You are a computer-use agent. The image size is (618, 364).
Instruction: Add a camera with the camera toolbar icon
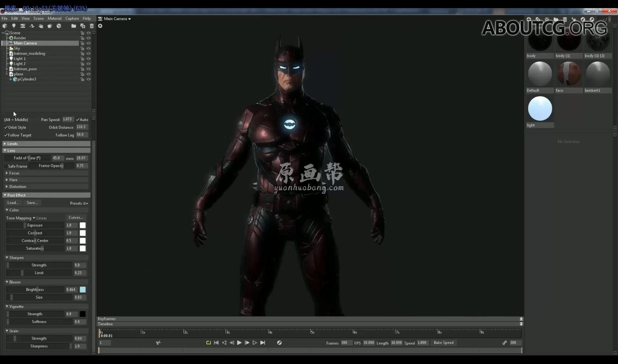[23, 26]
